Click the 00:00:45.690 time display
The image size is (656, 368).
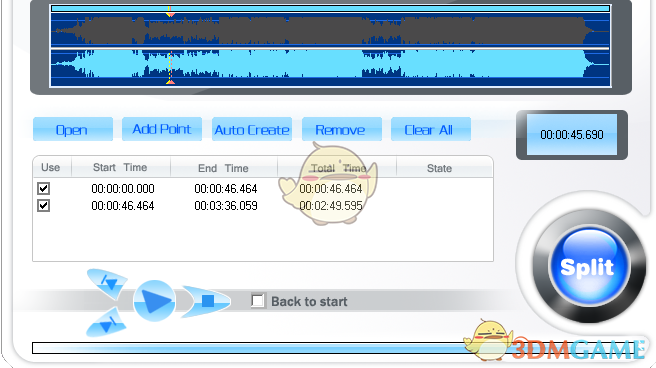(571, 135)
